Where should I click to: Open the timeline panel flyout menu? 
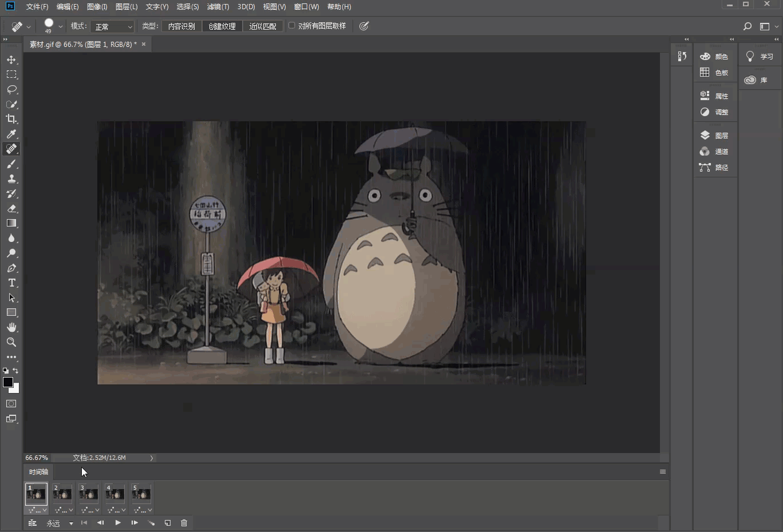663,472
